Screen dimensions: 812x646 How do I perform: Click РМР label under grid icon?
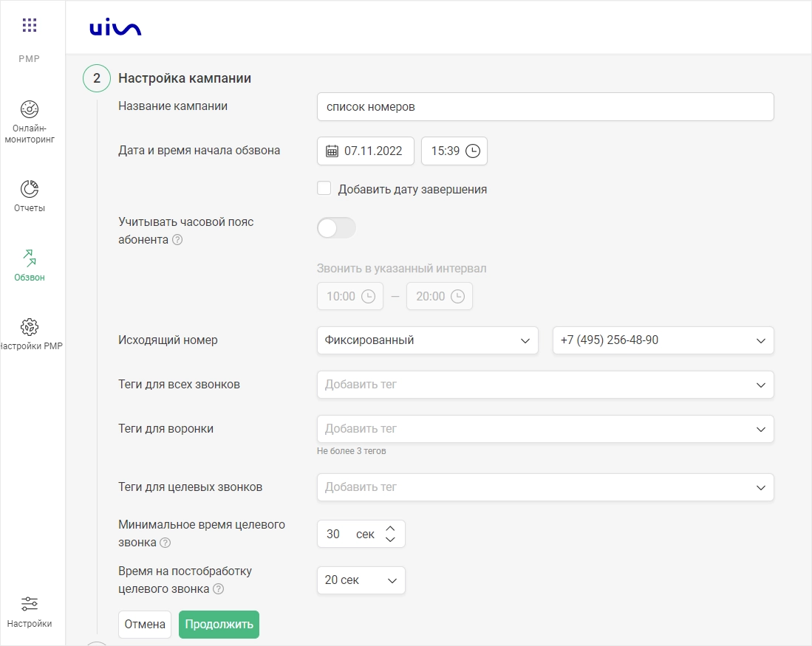coord(30,59)
